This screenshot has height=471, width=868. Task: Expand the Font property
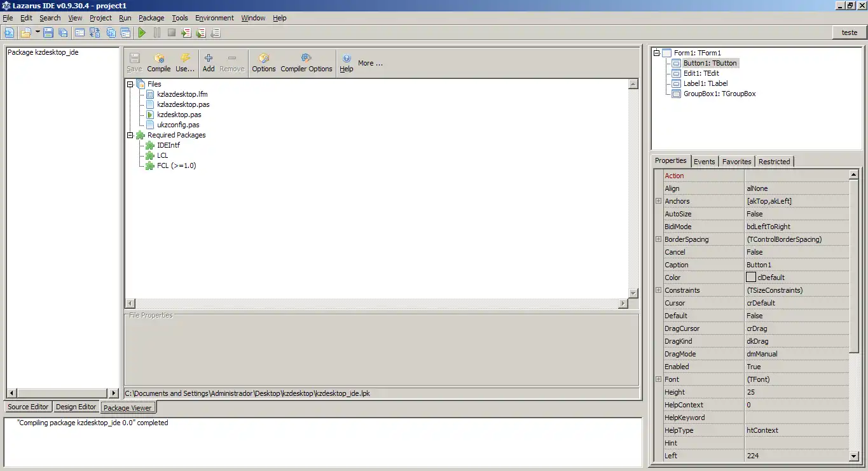[658, 379]
